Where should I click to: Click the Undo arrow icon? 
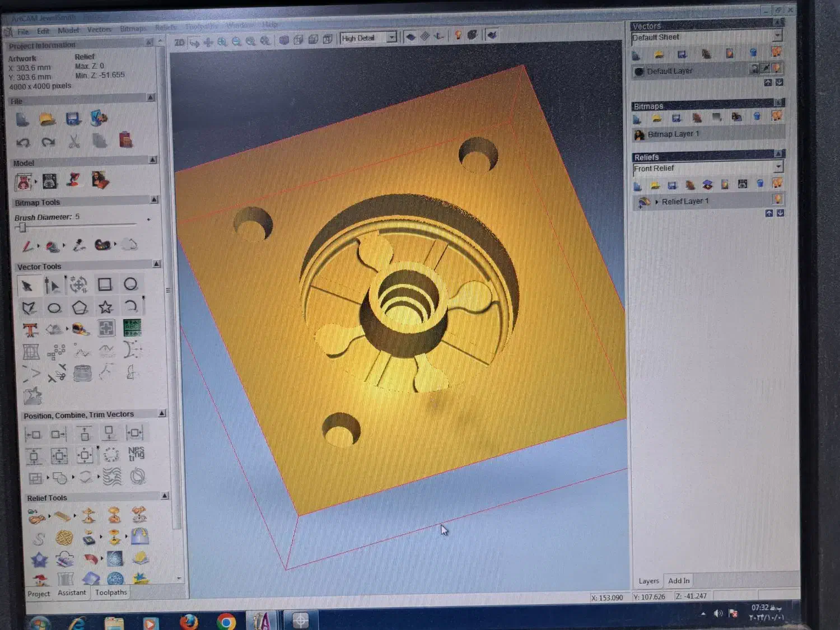click(23, 142)
